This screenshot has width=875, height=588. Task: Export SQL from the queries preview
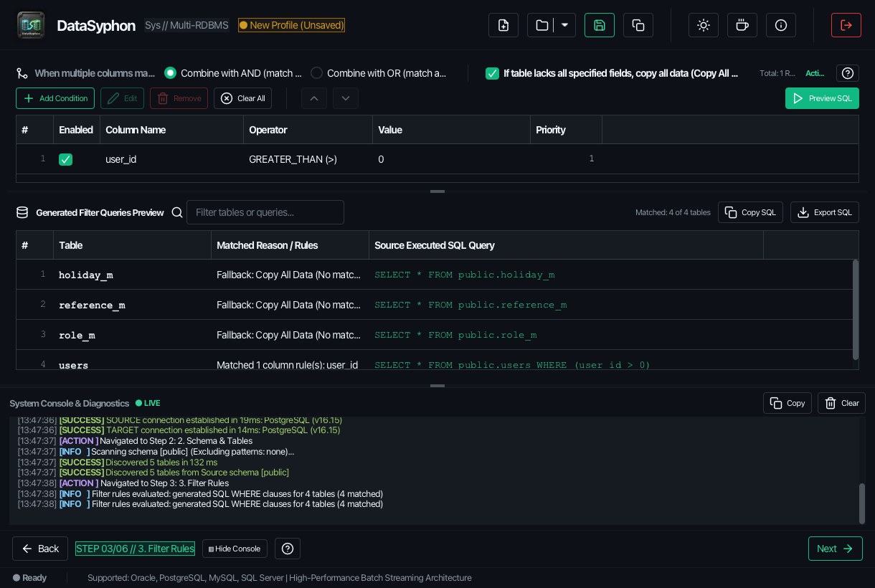825,212
